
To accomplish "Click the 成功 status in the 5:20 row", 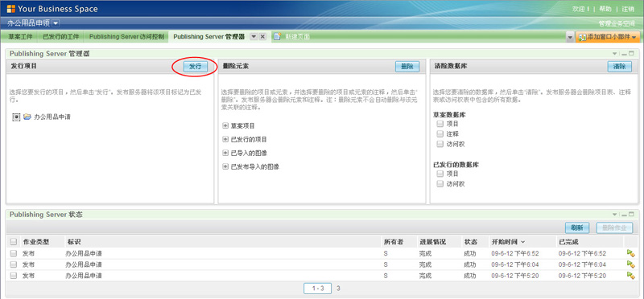I will pos(470,276).
